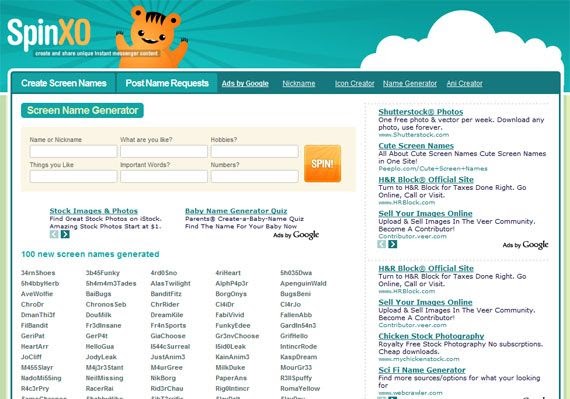Image resolution: width=570 pixels, height=399 pixels.
Task: Click the next arrow in sidebar ads
Action: (x=393, y=244)
